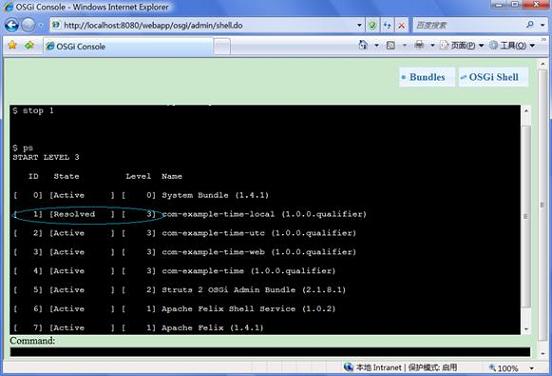
Task: Click the '$ stop 1' command line
Action: pos(33,111)
